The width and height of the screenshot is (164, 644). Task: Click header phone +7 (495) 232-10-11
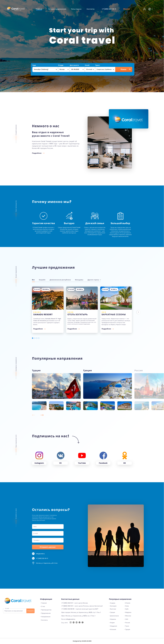pyautogui.click(x=109, y=9)
